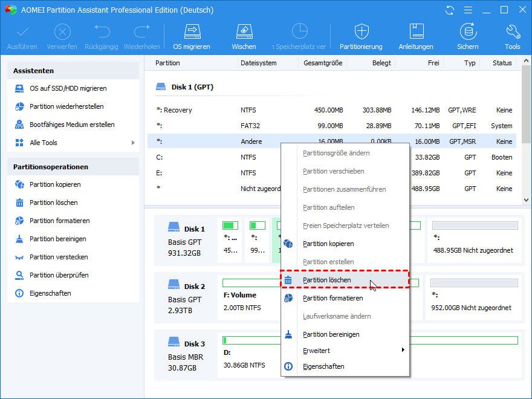The height and width of the screenshot is (399, 532).
Task: Click the 952.00GB Nicht zugeordnet block
Action: pyautogui.click(x=473, y=297)
